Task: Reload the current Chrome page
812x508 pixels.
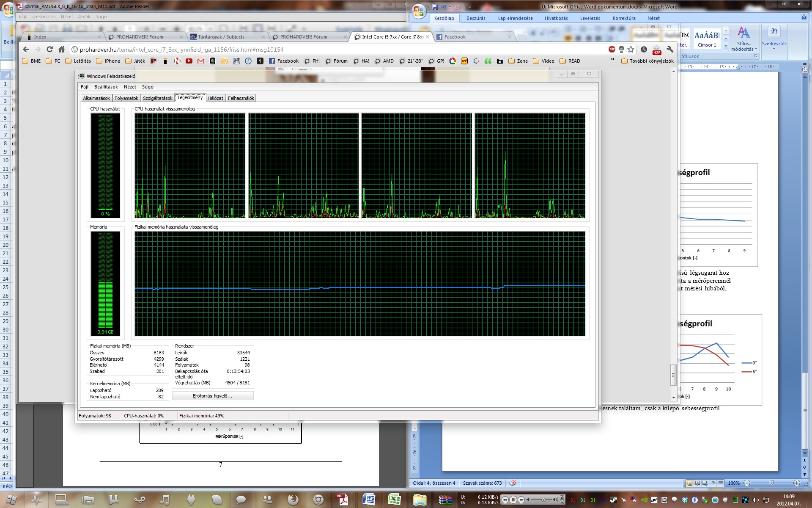Action: point(50,50)
